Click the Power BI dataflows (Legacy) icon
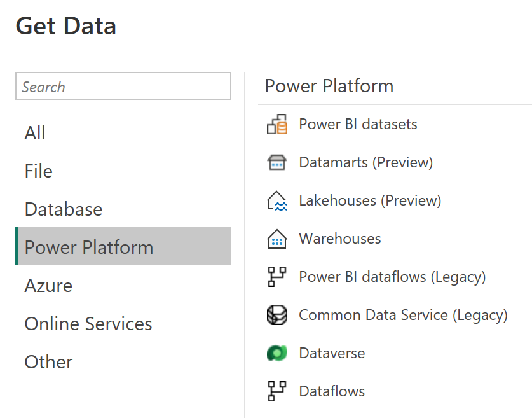 coord(277,277)
